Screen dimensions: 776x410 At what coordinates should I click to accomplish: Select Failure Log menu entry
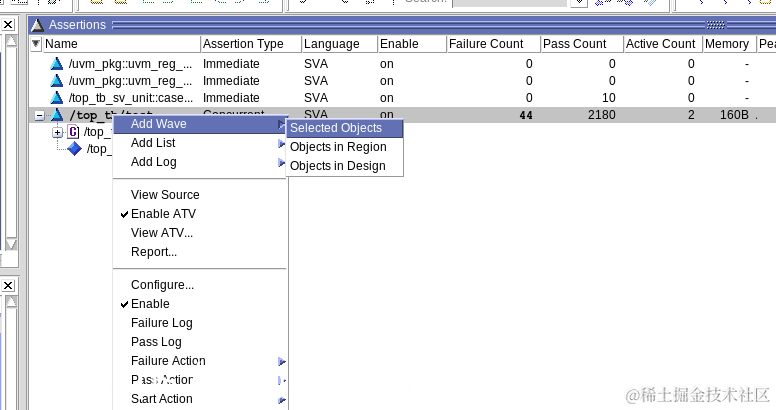pyautogui.click(x=200, y=323)
